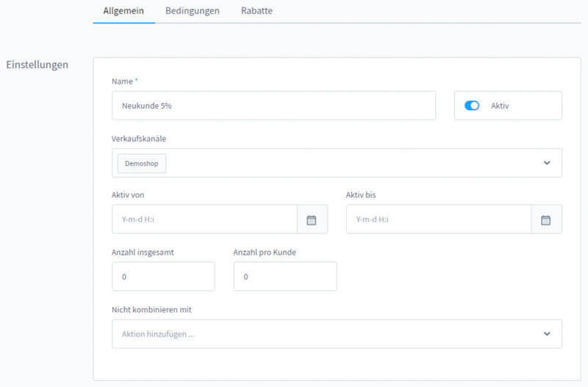Toggle the Aktiv switch

[472, 105]
